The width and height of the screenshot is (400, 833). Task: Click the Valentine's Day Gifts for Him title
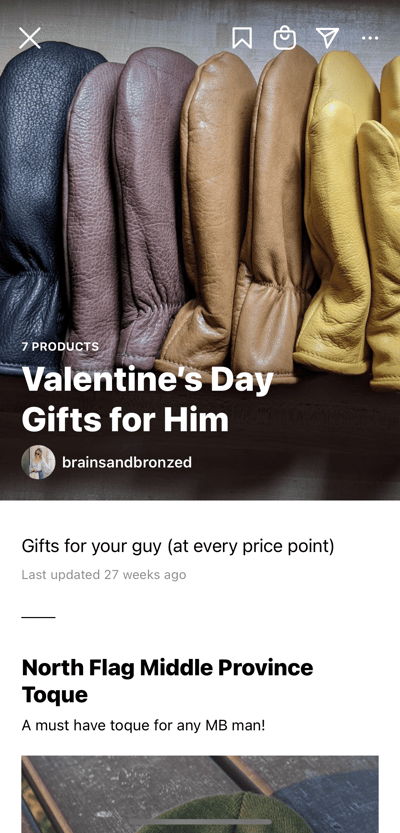click(x=147, y=400)
